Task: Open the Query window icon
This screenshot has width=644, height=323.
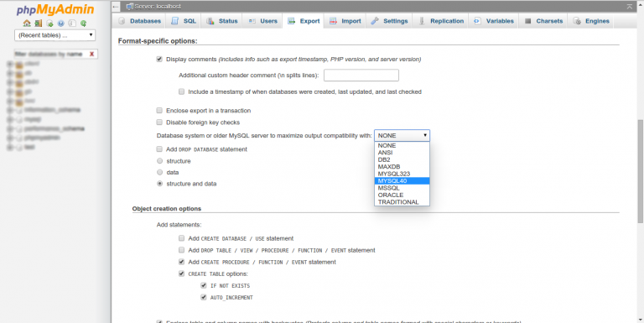Action: click(49, 23)
